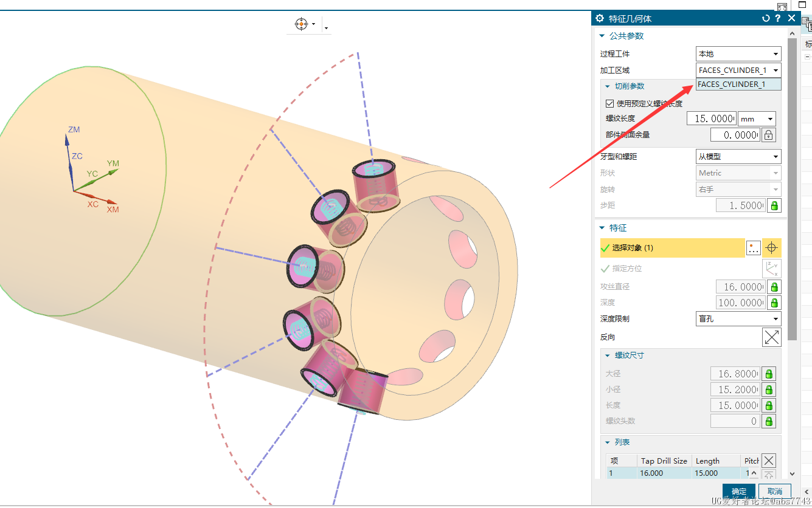Click the delete X icon beside the list
This screenshot has height=508, width=812.
coord(769,461)
